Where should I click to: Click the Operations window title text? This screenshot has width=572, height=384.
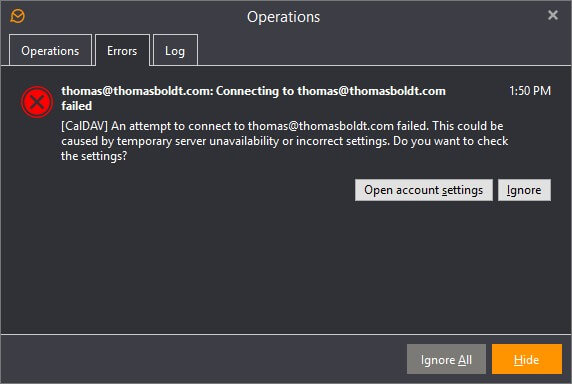(x=283, y=17)
